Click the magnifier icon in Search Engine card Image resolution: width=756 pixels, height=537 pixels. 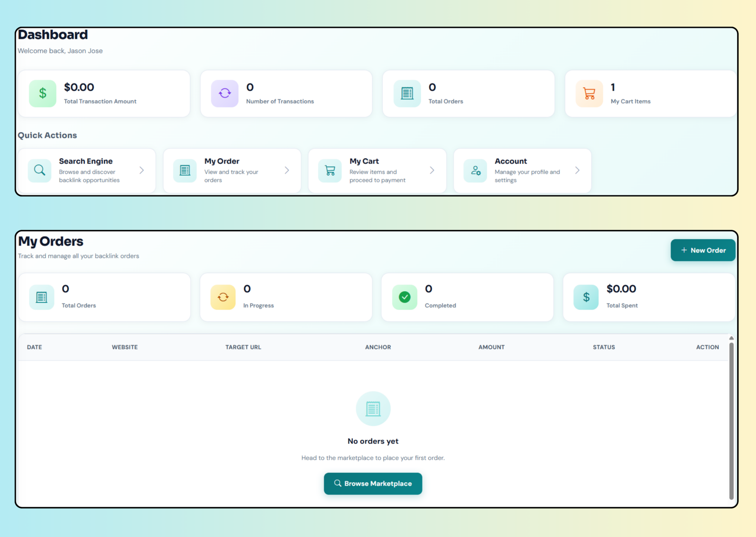pos(40,171)
